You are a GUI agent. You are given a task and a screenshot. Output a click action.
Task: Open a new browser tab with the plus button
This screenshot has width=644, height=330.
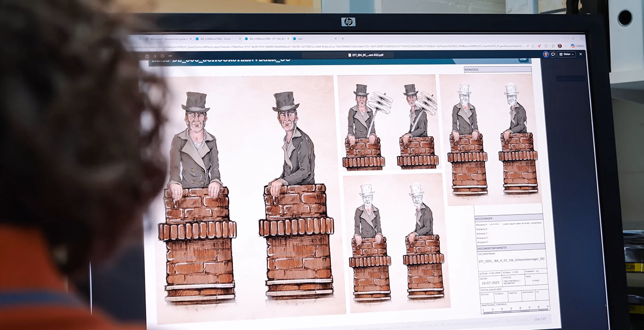point(343,39)
